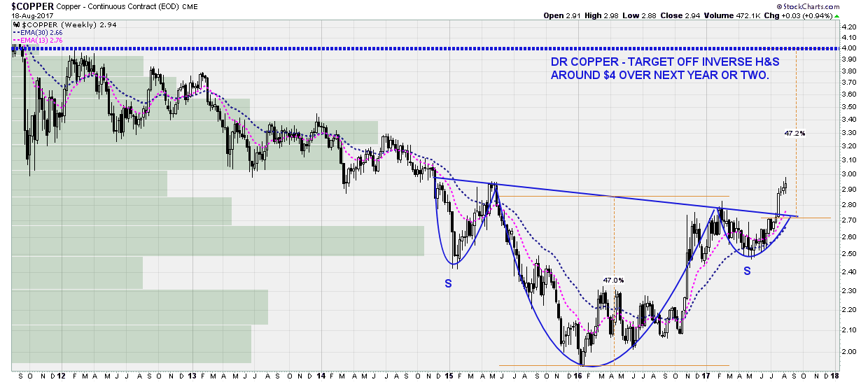The height and width of the screenshot is (382, 868).
Task: Click the 47.0% measurement label
Action: click(x=613, y=280)
